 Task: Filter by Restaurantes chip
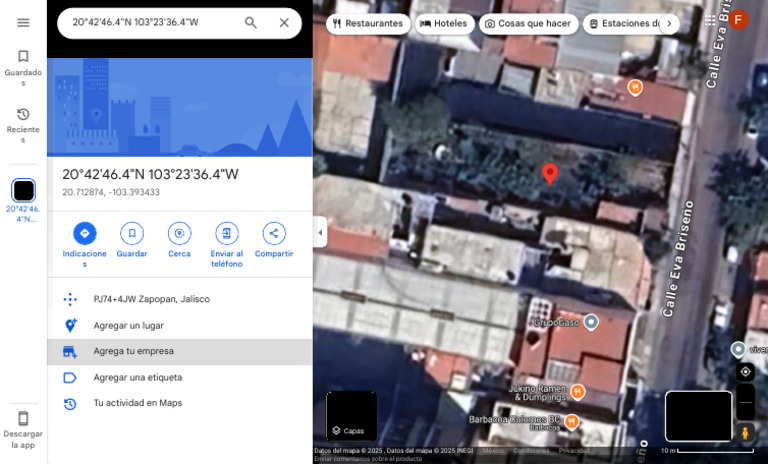[368, 24]
